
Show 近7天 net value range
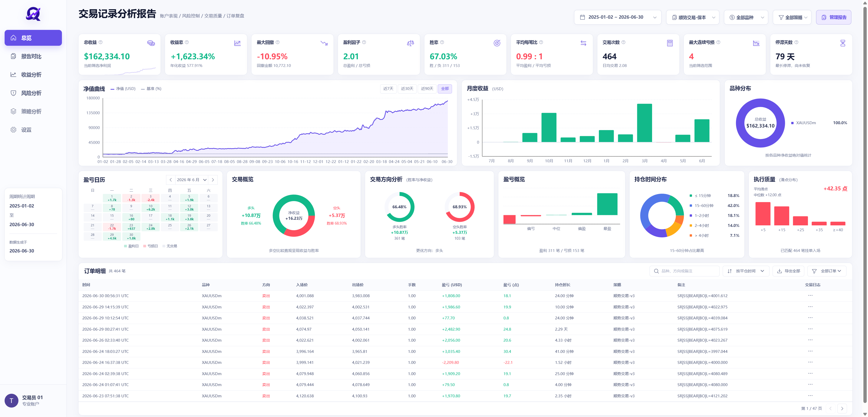pyautogui.click(x=388, y=88)
